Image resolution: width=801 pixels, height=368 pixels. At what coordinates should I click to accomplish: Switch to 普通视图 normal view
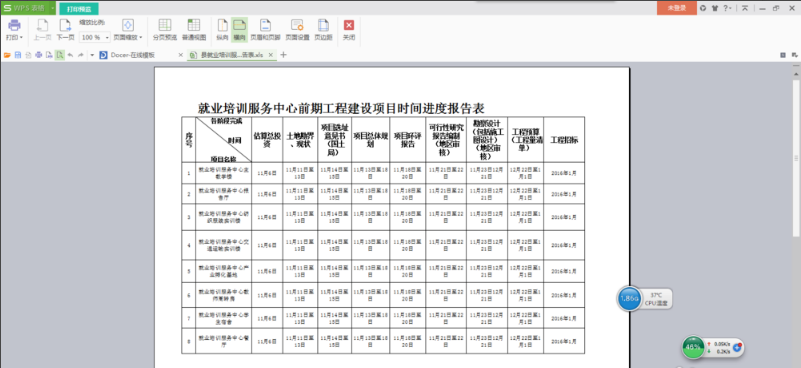coord(194,31)
